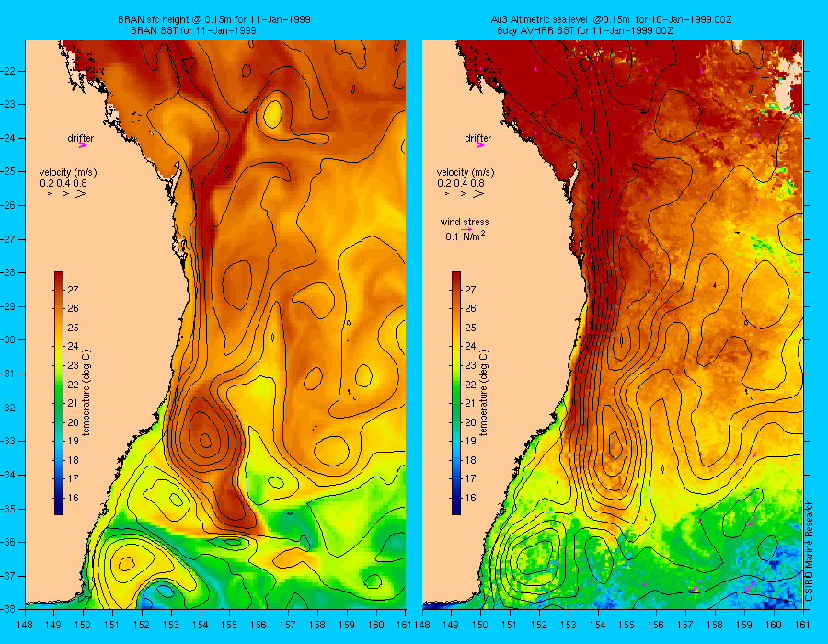This screenshot has height=644, width=828.
Task: Click the 'drifter' label in the BRAN panel
Action: tap(80, 138)
